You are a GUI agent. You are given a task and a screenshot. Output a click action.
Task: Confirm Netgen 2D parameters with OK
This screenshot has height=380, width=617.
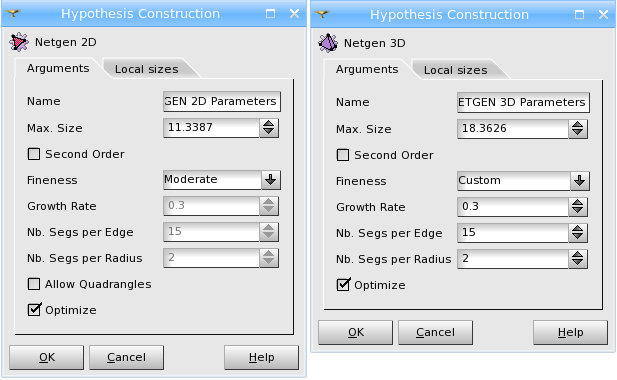pos(47,357)
